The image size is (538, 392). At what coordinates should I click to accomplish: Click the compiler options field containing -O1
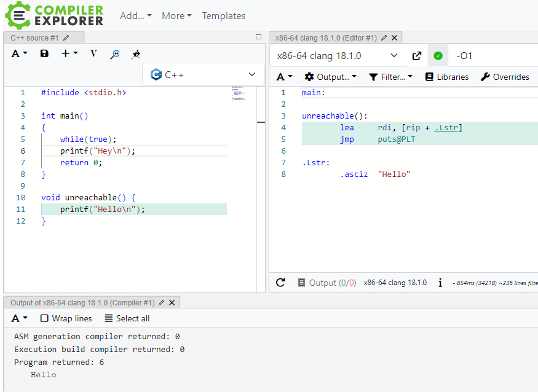pos(492,56)
